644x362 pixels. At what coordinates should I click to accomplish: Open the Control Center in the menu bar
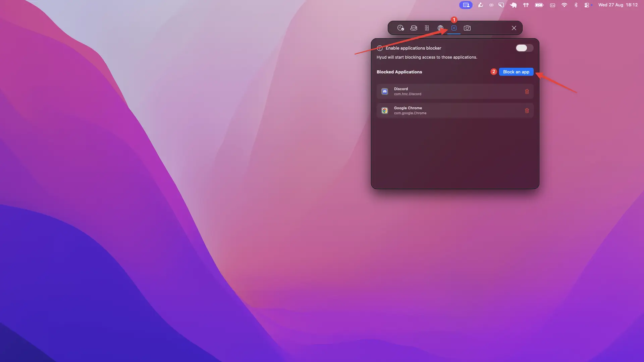(x=588, y=5)
